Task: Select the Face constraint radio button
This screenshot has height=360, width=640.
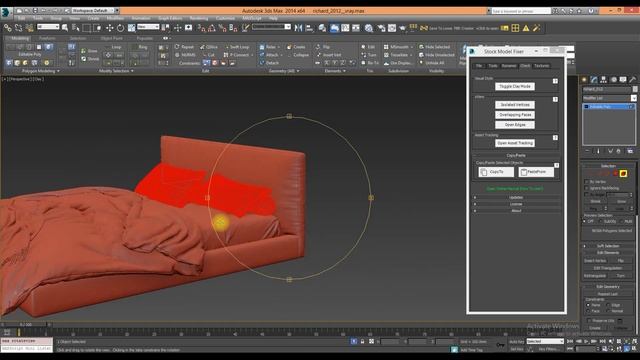Action: coord(588,311)
